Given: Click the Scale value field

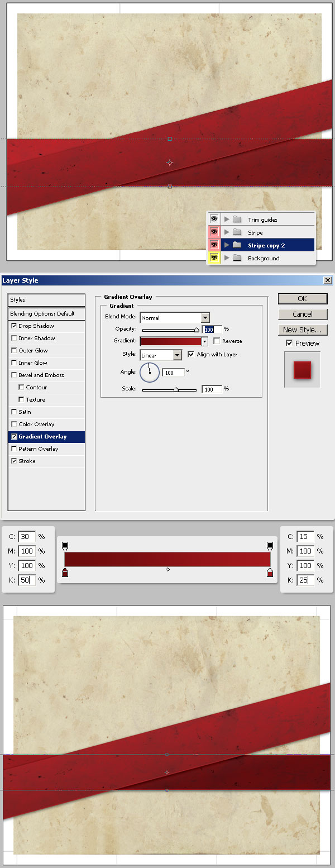Looking at the screenshot, I should click(x=212, y=389).
